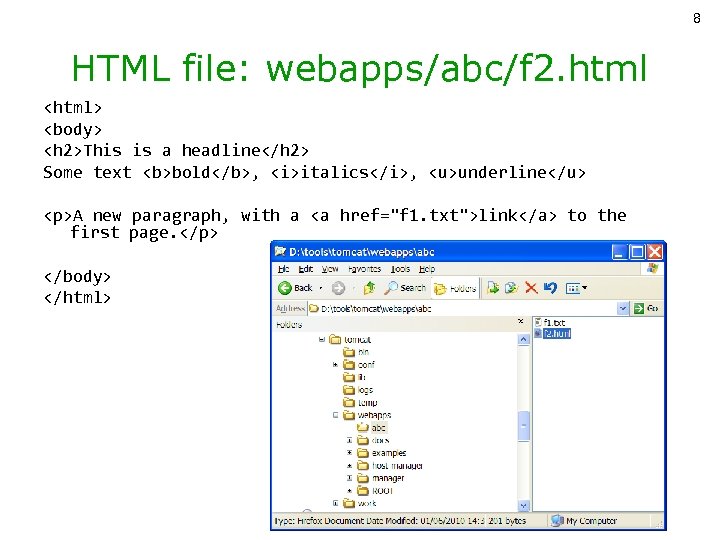Open the File menu
Viewport: 720px width, 540px height.
[283, 269]
